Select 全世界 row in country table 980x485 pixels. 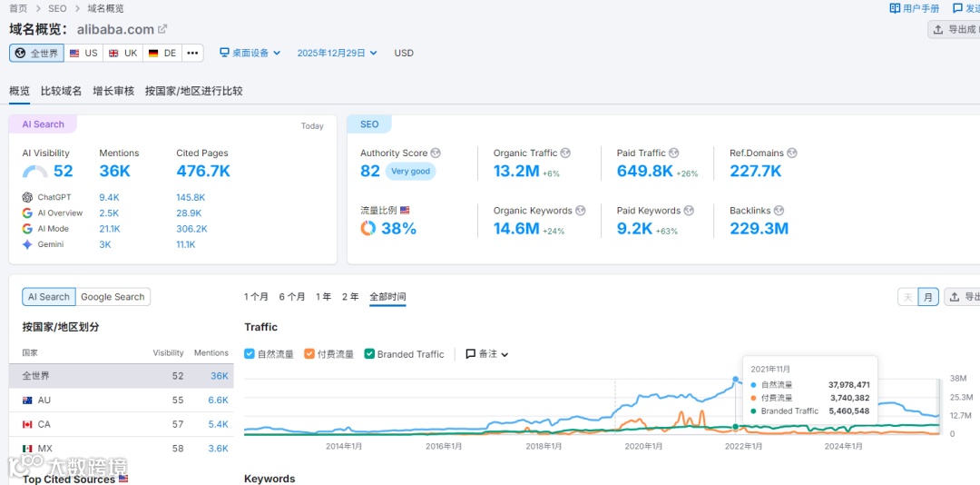click(x=122, y=376)
